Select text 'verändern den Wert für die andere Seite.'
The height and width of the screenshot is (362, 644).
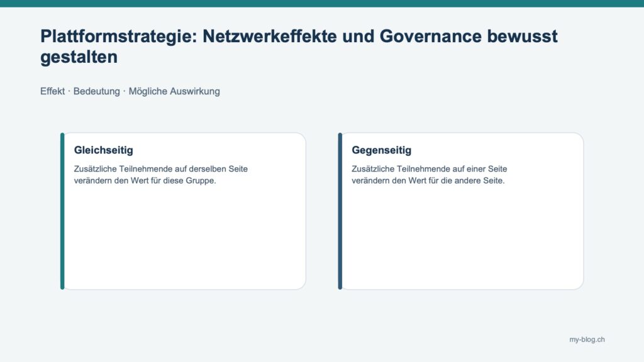[x=428, y=180]
